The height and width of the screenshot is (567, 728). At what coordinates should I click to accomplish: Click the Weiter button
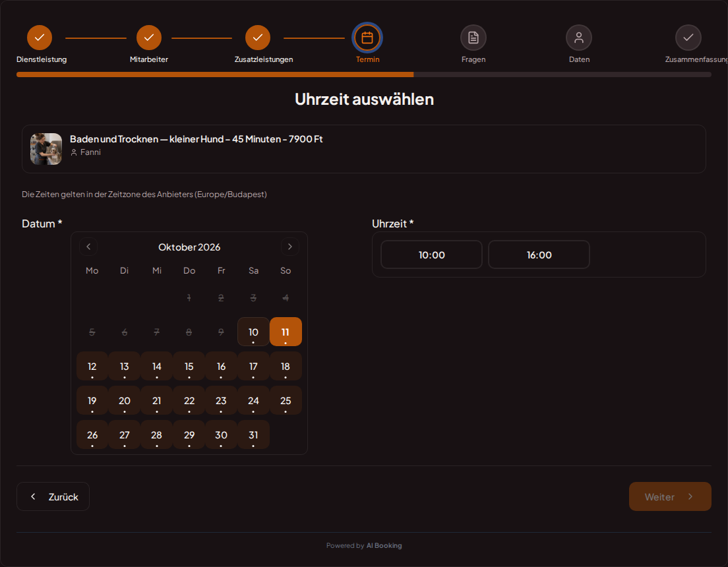click(669, 496)
